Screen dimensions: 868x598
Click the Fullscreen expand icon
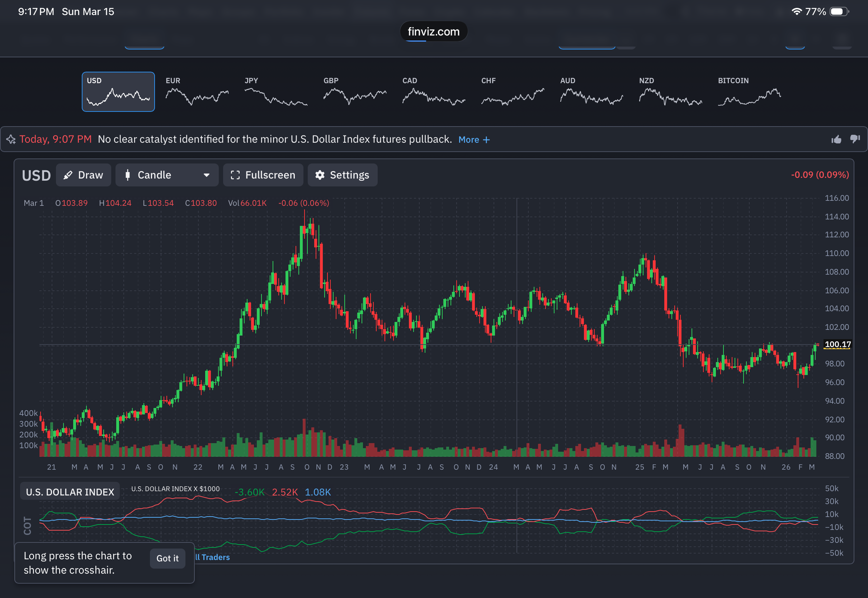point(235,175)
